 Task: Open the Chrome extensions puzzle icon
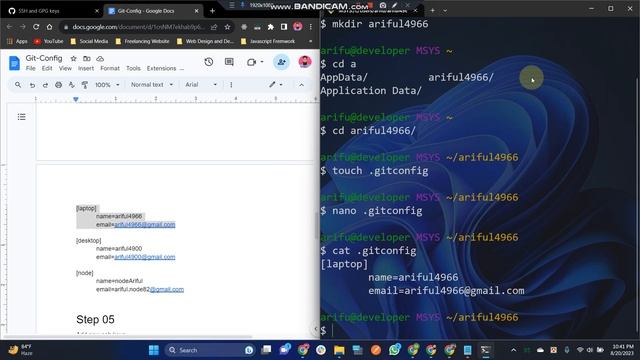pyautogui.click(x=271, y=27)
